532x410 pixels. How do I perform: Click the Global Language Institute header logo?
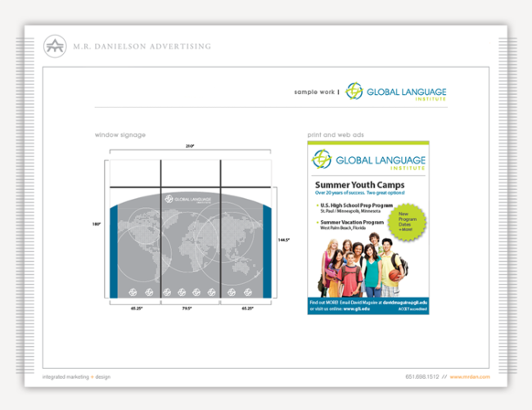coord(396,92)
